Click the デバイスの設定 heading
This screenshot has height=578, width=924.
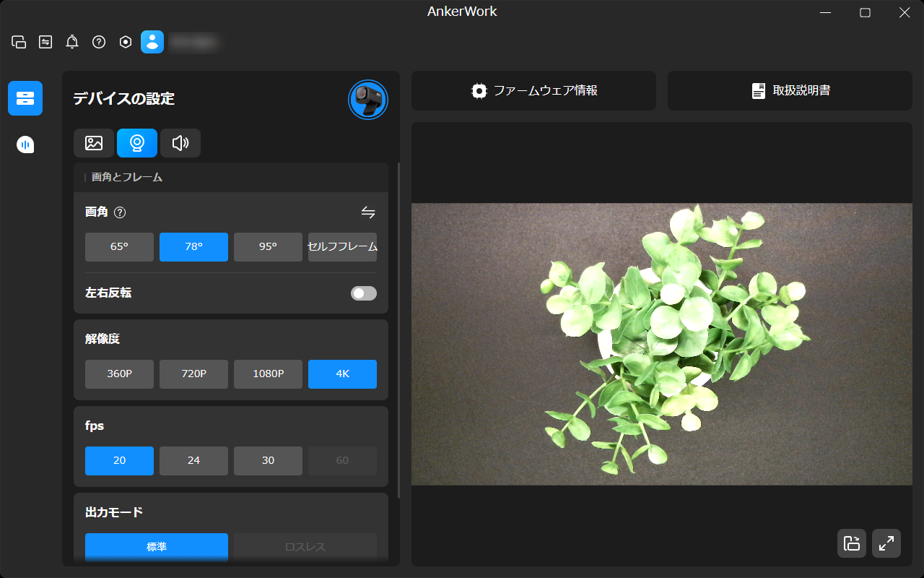124,99
